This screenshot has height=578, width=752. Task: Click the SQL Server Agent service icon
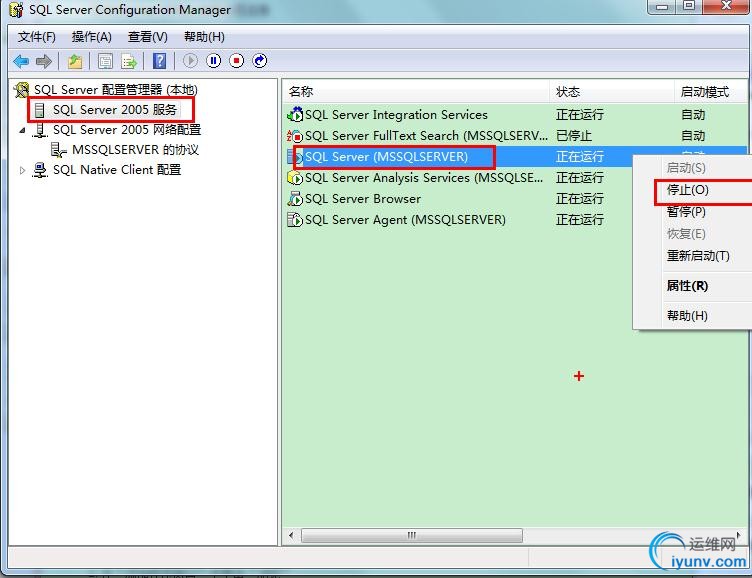tap(295, 220)
